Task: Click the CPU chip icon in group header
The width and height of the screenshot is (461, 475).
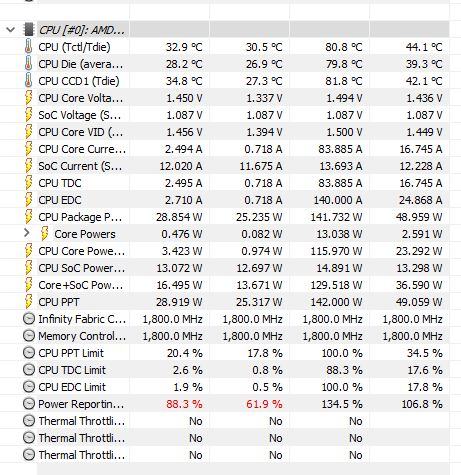Action: 29,30
